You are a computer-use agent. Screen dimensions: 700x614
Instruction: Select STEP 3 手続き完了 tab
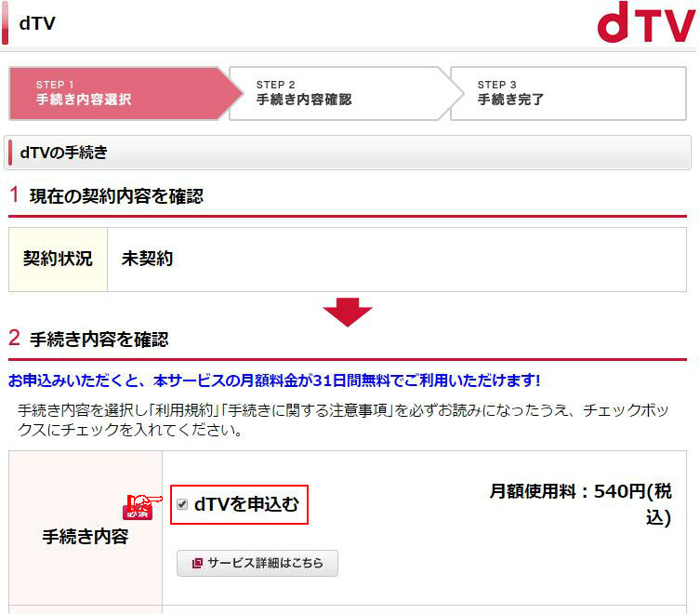click(x=568, y=93)
